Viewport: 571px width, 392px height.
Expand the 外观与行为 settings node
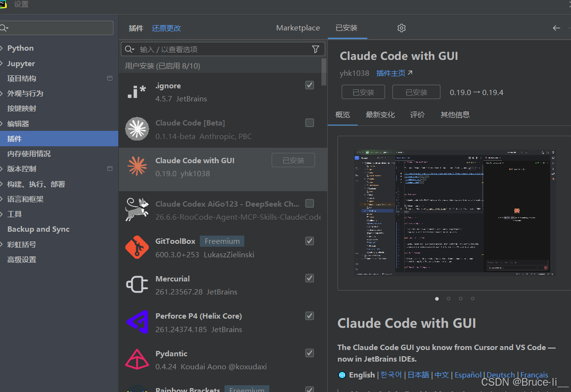click(x=2, y=93)
